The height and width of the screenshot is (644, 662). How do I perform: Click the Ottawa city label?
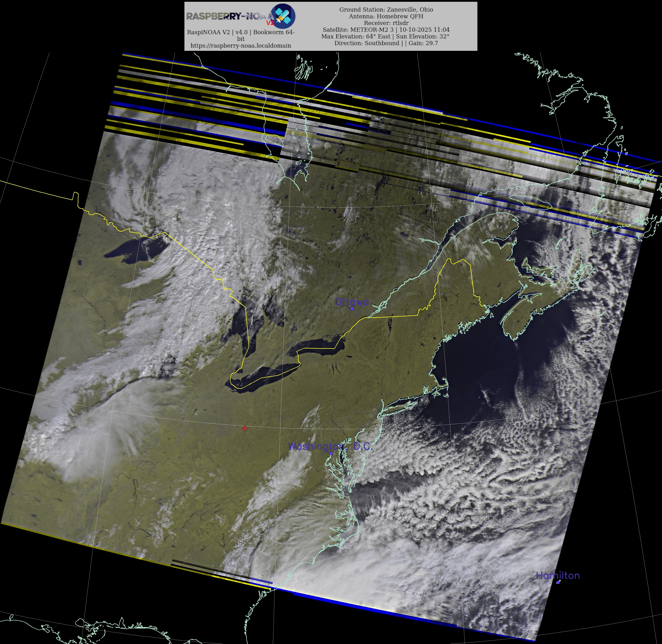[351, 302]
